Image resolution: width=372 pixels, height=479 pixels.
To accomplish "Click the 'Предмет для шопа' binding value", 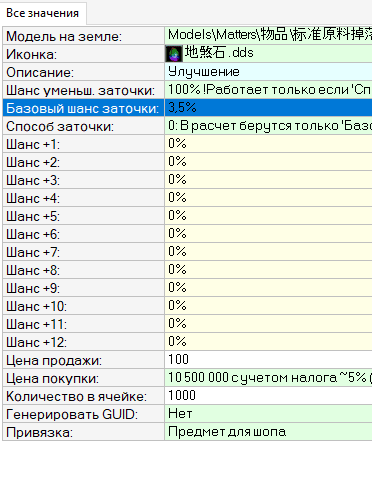I will [x=268, y=432].
